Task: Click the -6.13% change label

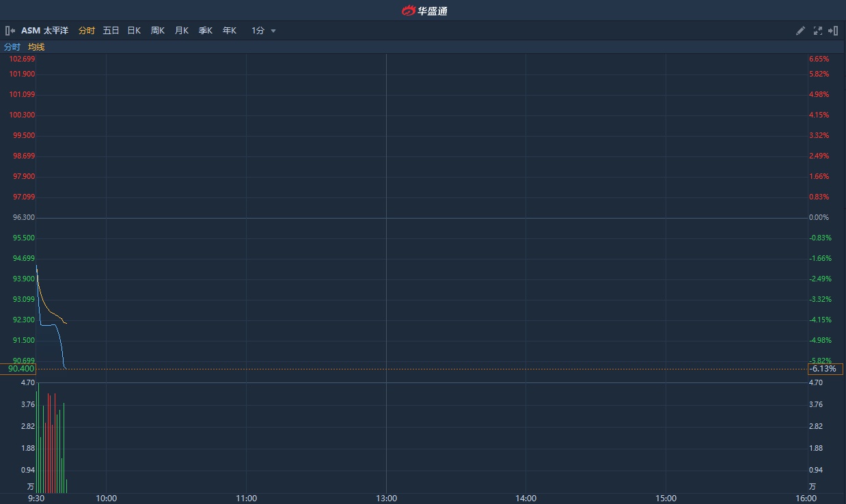Action: [x=825, y=369]
